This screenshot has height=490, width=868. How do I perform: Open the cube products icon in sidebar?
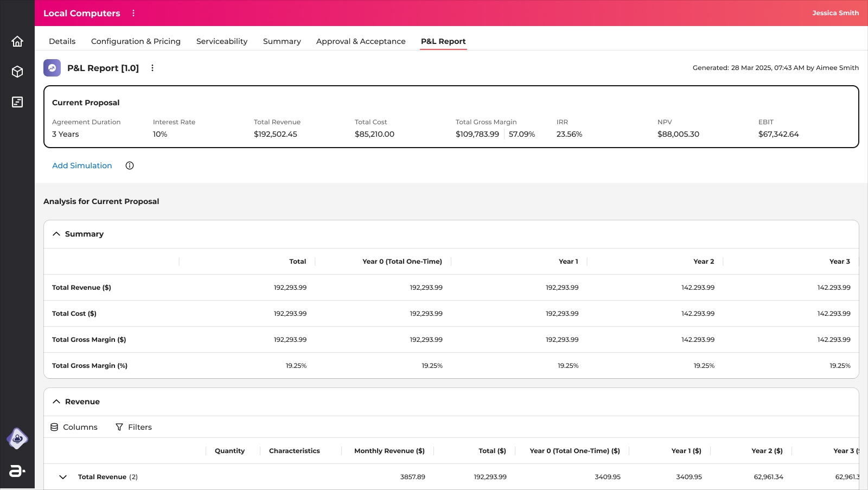(x=17, y=72)
